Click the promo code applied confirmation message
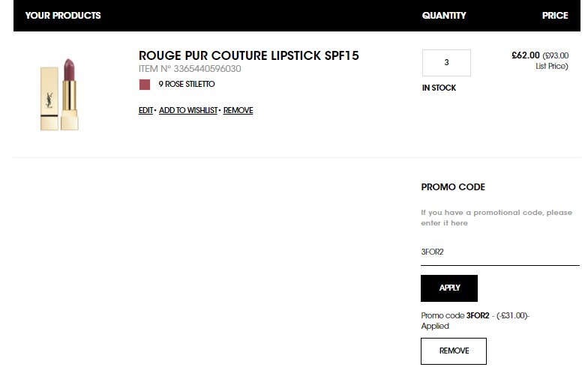 475,321
